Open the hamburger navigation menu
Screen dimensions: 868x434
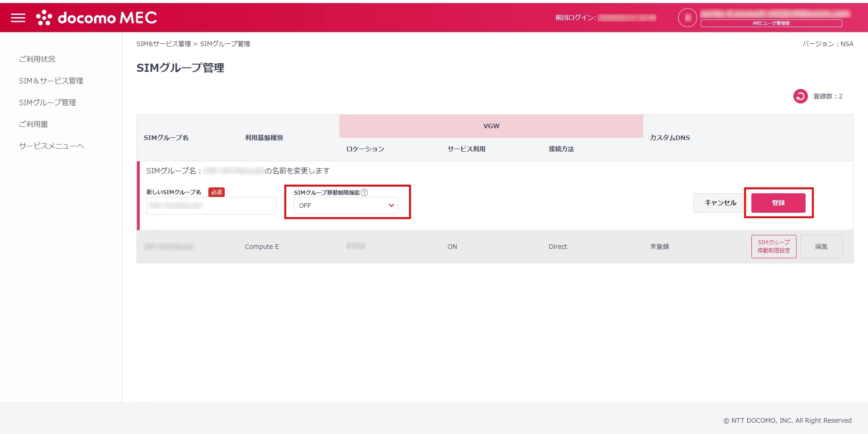pyautogui.click(x=18, y=18)
